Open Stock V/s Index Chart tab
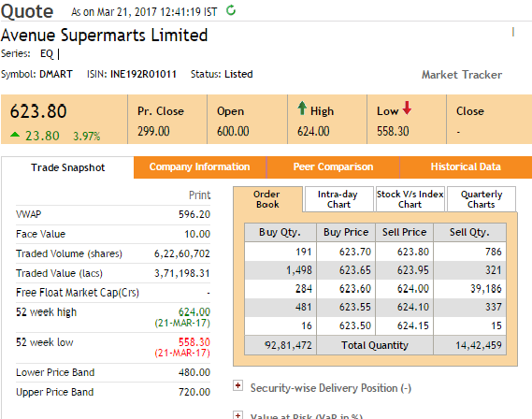Image resolution: width=532 pixels, height=419 pixels. point(410,199)
